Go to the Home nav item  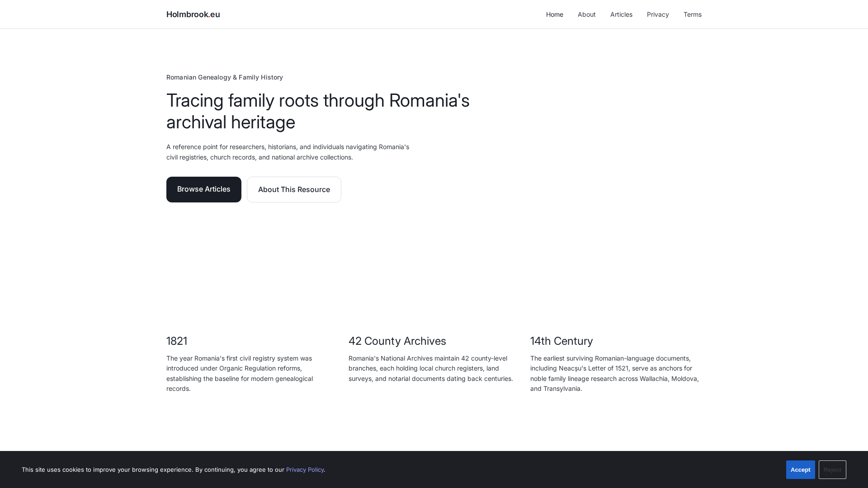pos(554,14)
